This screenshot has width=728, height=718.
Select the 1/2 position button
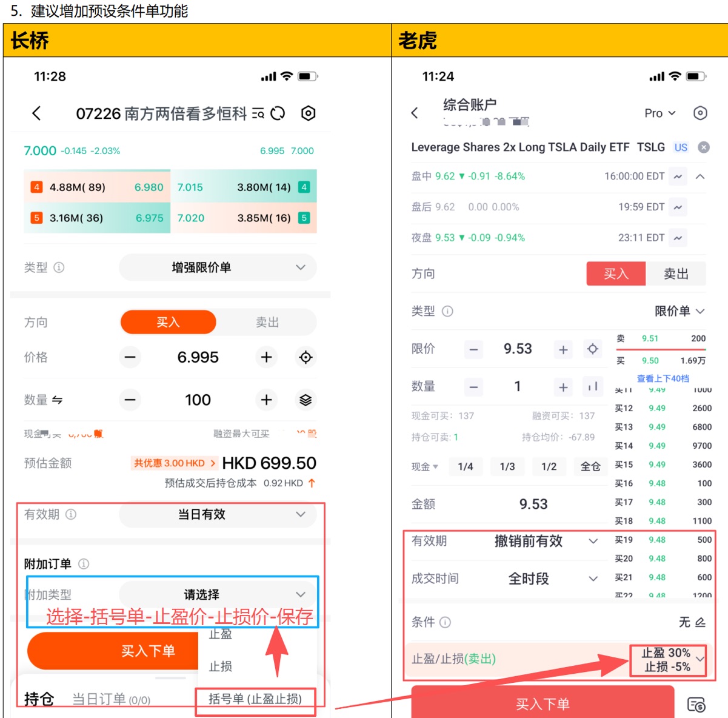point(549,466)
